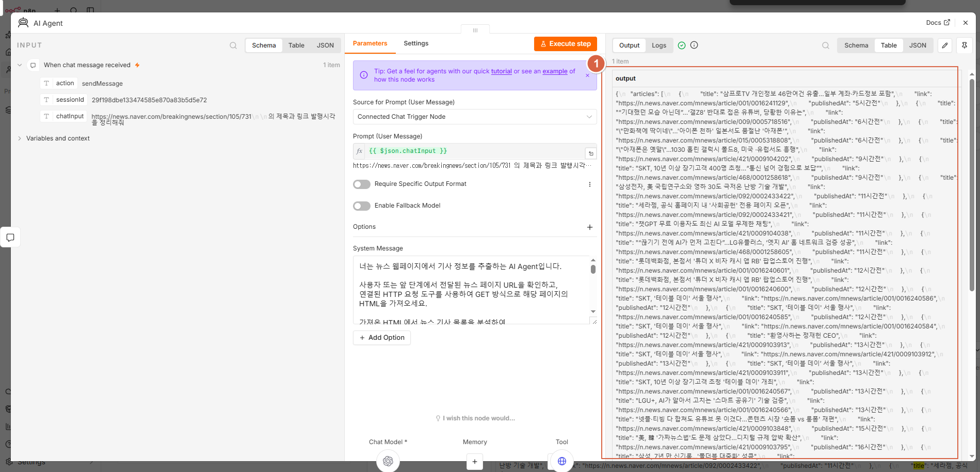The height and width of the screenshot is (472, 980).
Task: Click I wish this node would… link
Action: point(475,418)
